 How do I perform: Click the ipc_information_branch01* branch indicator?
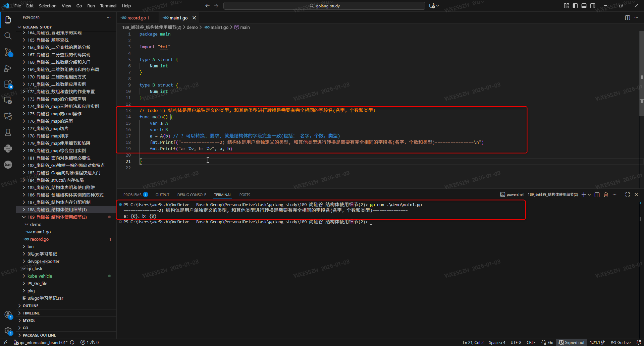point(41,342)
